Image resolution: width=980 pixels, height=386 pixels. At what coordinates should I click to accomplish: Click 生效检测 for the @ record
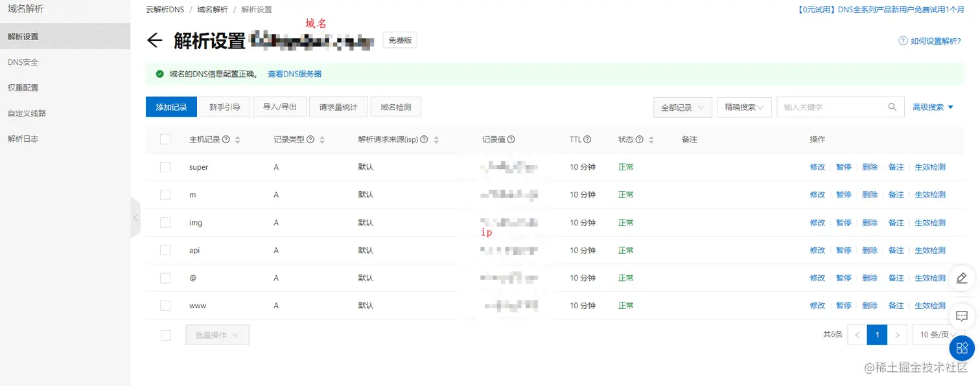(x=930, y=278)
